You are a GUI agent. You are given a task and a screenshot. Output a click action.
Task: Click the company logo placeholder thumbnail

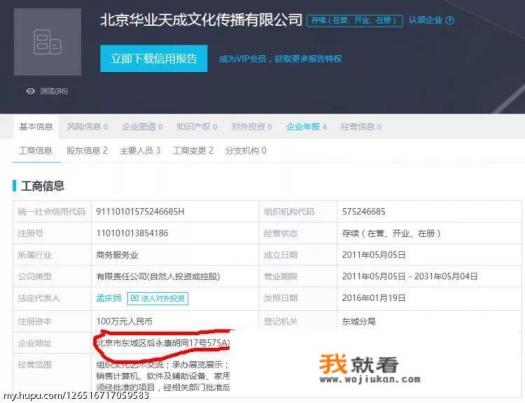point(48,42)
